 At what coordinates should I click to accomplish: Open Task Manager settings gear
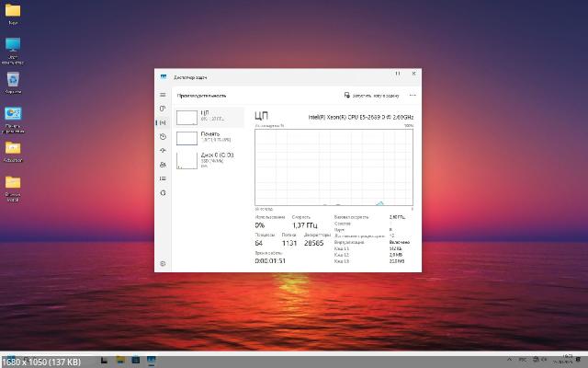163,263
